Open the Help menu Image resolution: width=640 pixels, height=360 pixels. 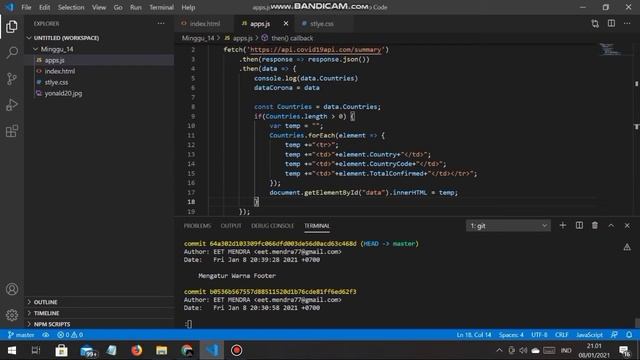tap(188, 7)
